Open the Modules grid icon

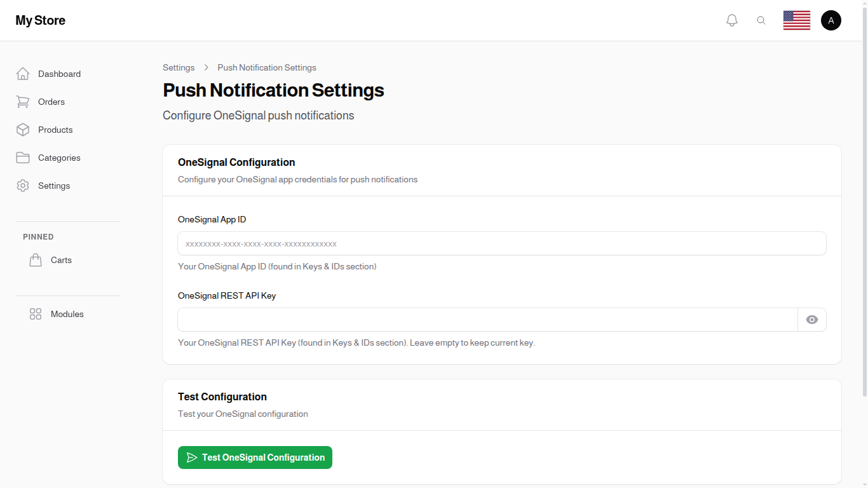click(35, 313)
